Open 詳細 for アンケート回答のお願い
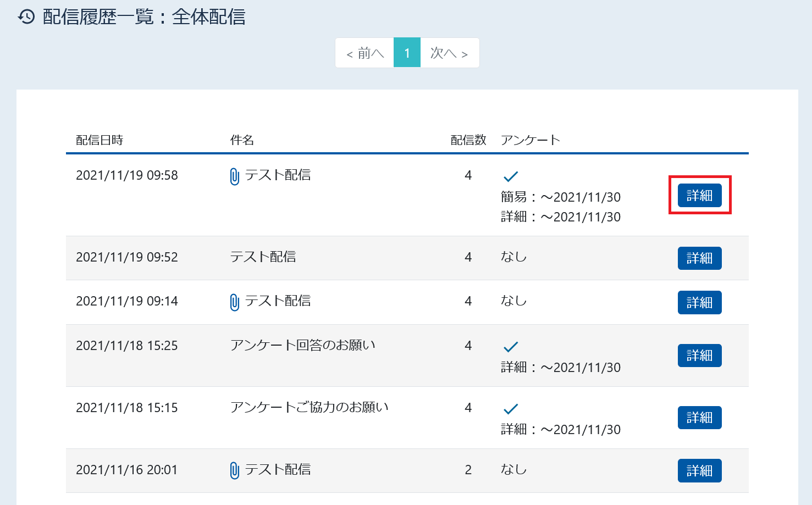Screen dimensions: 812x505 click(699, 356)
